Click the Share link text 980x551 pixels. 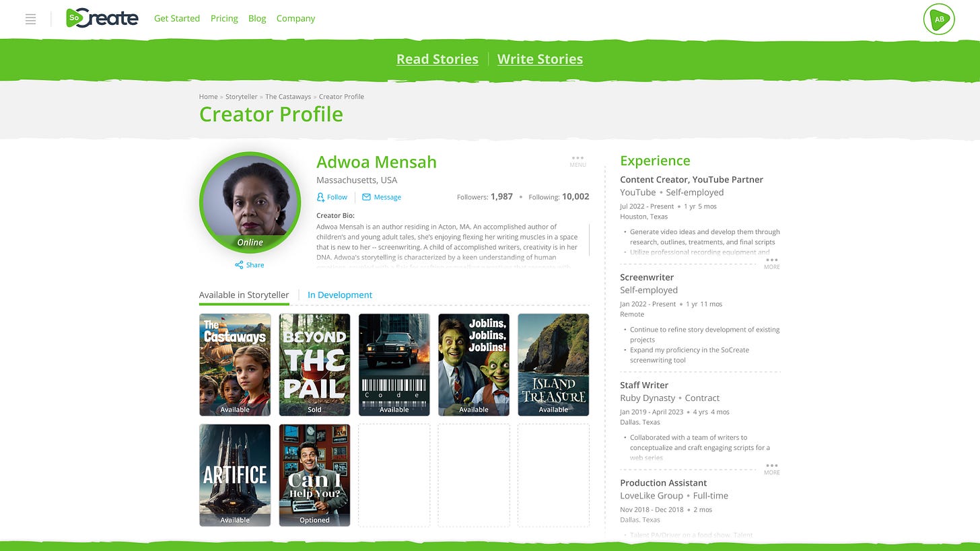pos(255,265)
